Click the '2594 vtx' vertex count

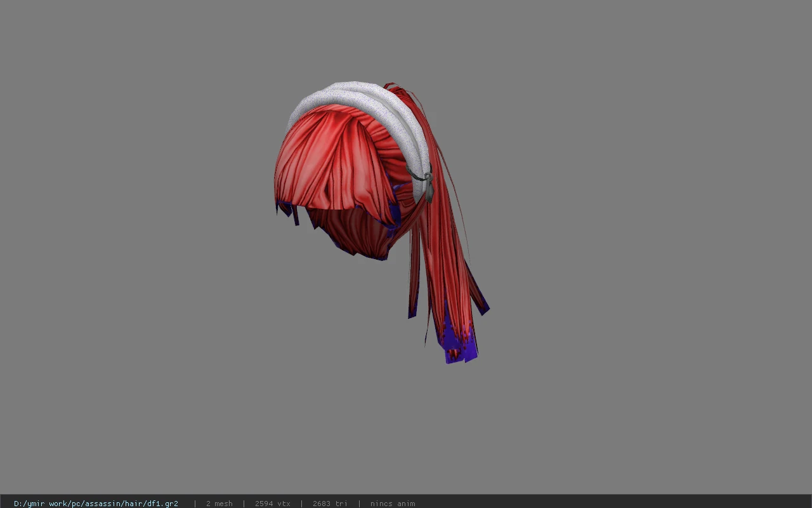point(273,504)
